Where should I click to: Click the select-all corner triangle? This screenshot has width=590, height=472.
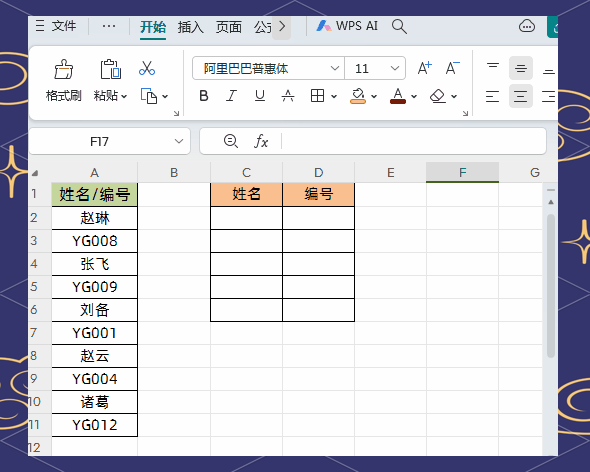tap(35, 173)
